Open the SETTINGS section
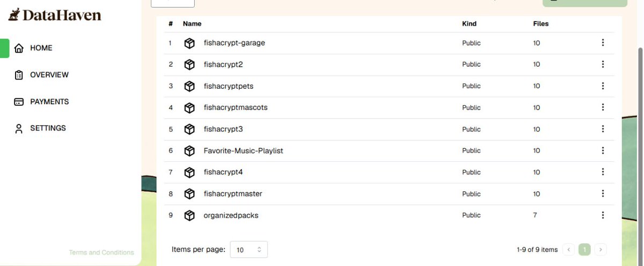 [48, 128]
